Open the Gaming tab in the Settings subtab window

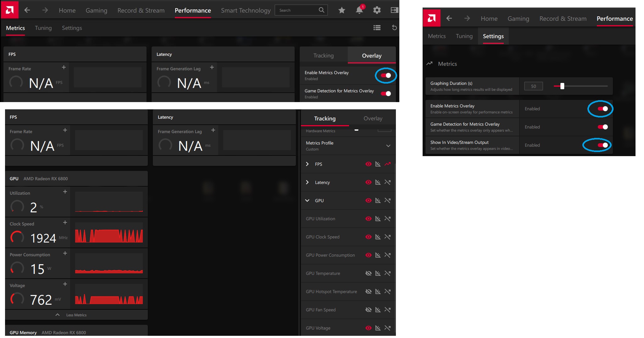click(518, 19)
